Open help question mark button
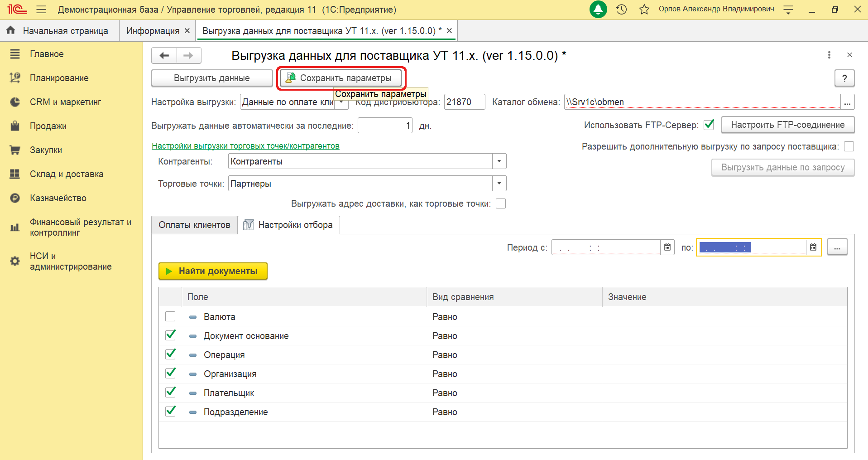The image size is (868, 460). 844,78
